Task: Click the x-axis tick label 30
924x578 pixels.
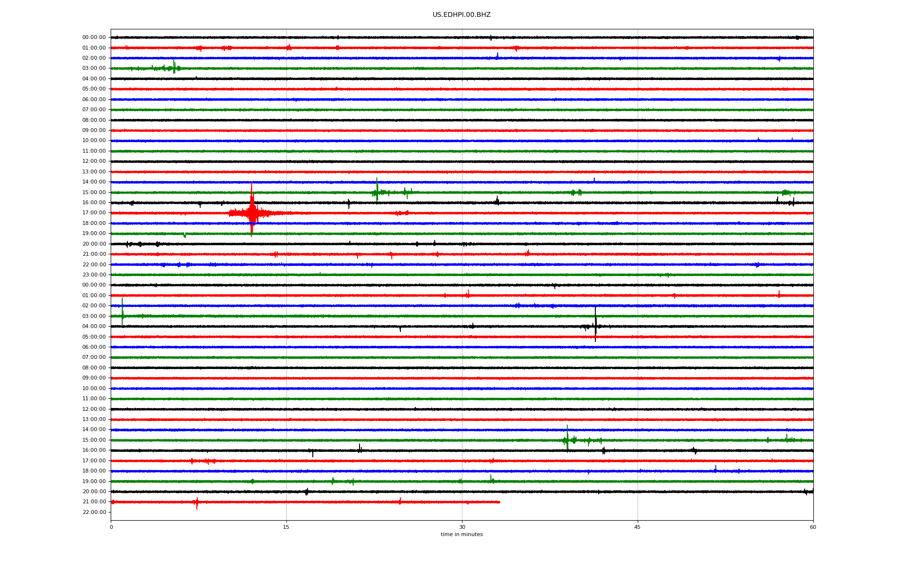Action: [462, 527]
